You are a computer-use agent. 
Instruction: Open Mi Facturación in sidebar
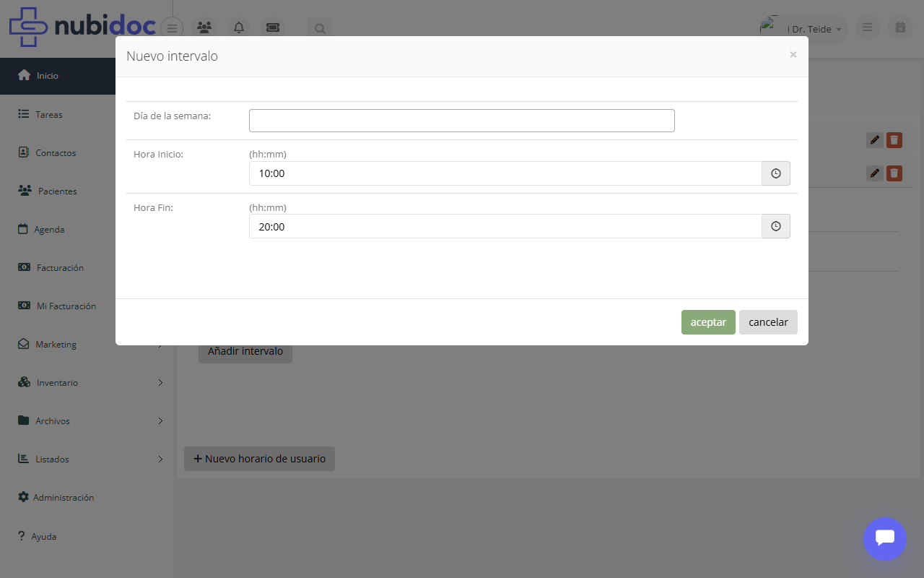pyautogui.click(x=87, y=306)
